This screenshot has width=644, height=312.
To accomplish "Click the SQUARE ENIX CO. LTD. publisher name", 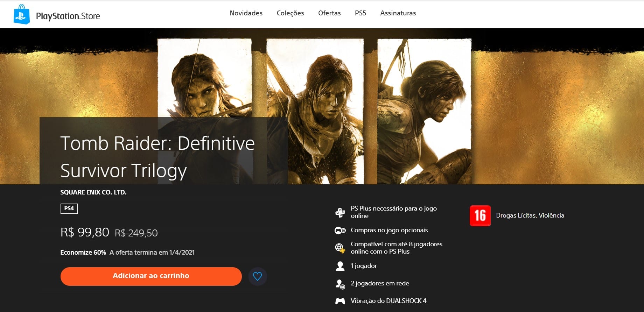I will pyautogui.click(x=93, y=192).
